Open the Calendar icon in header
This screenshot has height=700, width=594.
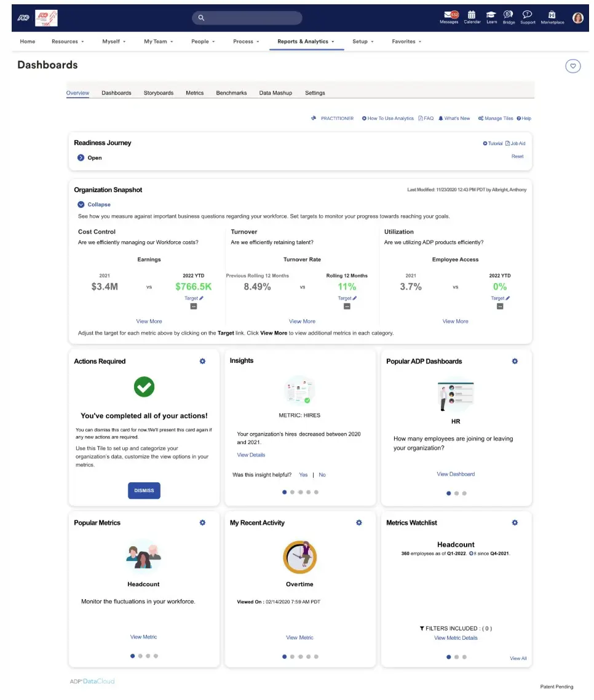472,14
